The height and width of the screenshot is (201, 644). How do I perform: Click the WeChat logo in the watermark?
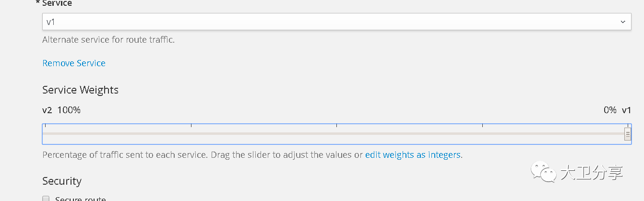pos(543,171)
